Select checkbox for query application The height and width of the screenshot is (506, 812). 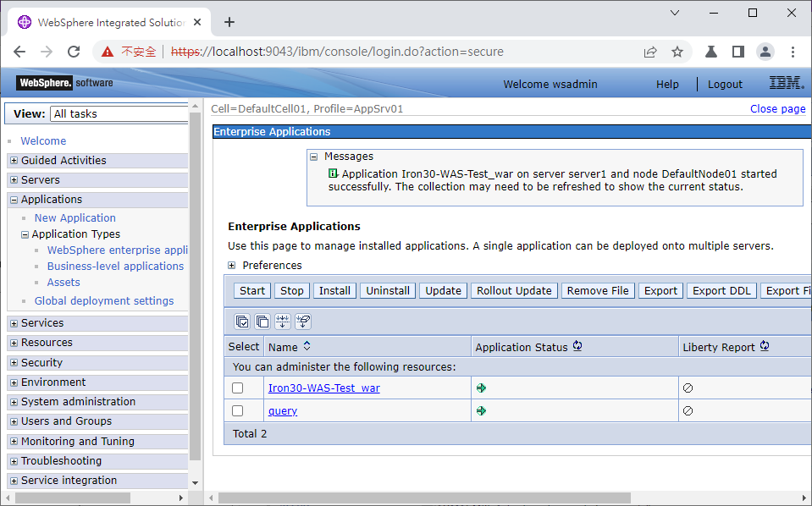click(x=238, y=410)
